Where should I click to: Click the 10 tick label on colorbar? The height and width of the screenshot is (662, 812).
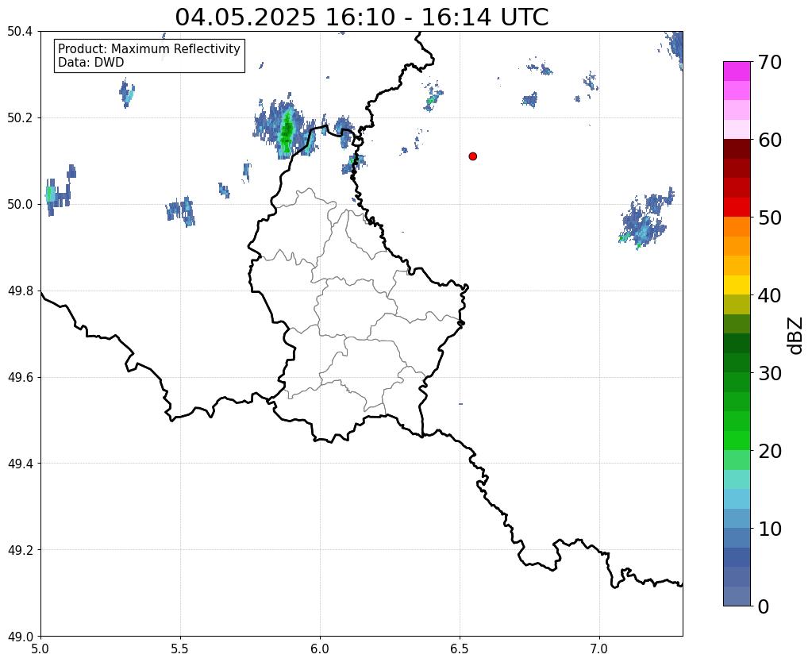click(x=770, y=529)
